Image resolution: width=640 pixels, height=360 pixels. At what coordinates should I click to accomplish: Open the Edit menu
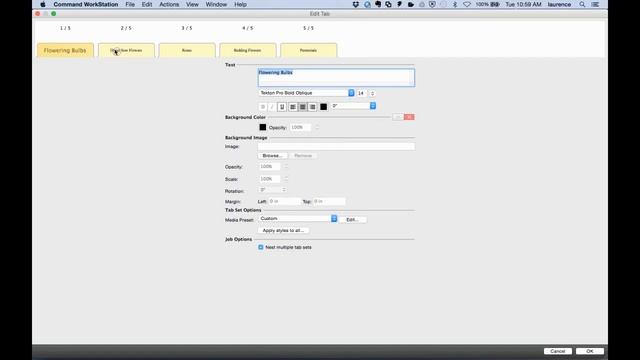pyautogui.click(x=147, y=4)
